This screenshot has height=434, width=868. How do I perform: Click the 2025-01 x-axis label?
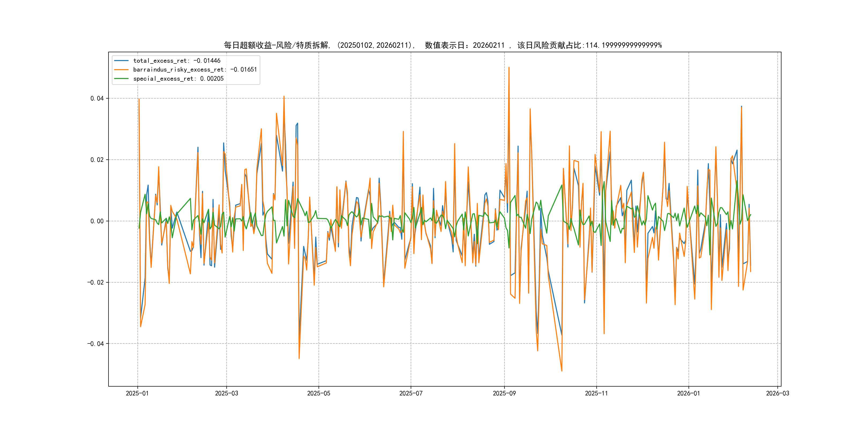tap(137, 393)
